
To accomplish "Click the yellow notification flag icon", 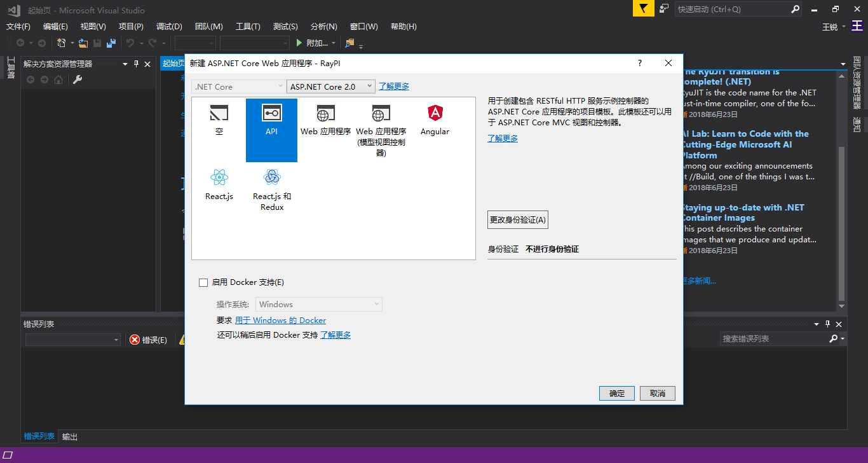I will pyautogui.click(x=643, y=9).
